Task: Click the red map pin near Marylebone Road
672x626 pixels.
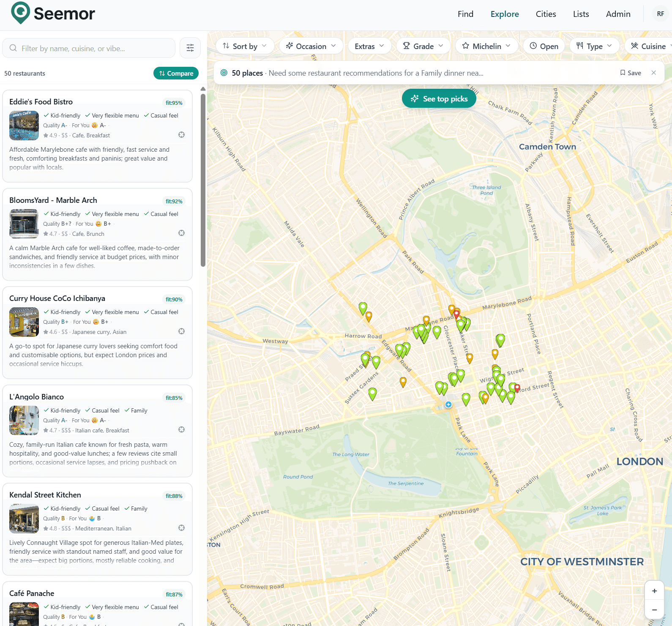Action: click(456, 314)
